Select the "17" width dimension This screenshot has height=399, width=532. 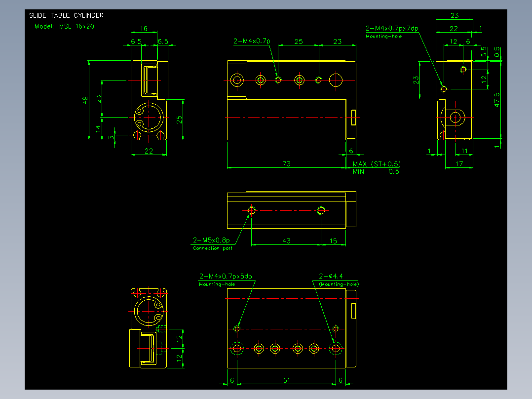(459, 163)
